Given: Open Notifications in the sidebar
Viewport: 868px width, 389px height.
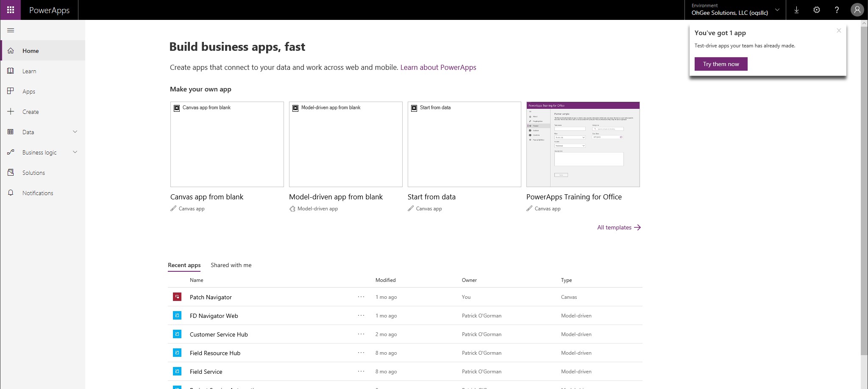Looking at the screenshot, I should (x=38, y=193).
